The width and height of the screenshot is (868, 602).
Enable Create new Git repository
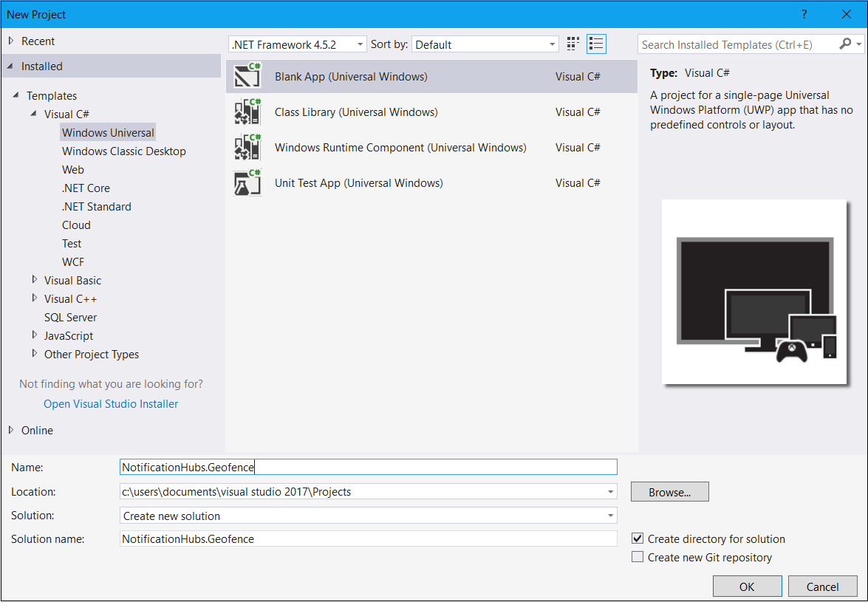[638, 556]
